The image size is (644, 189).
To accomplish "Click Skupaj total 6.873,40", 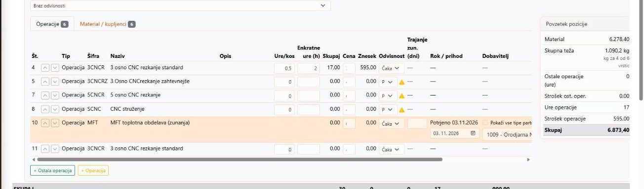I will coord(618,131).
